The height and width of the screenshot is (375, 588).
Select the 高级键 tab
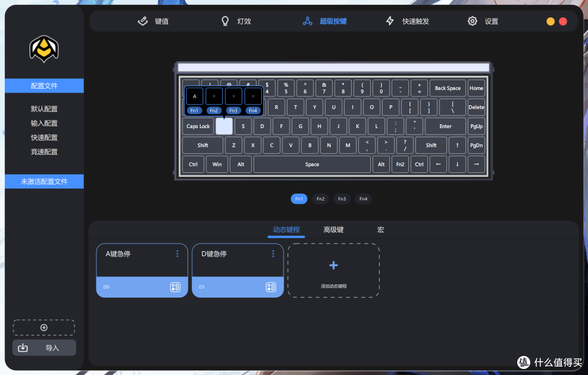pyautogui.click(x=333, y=229)
